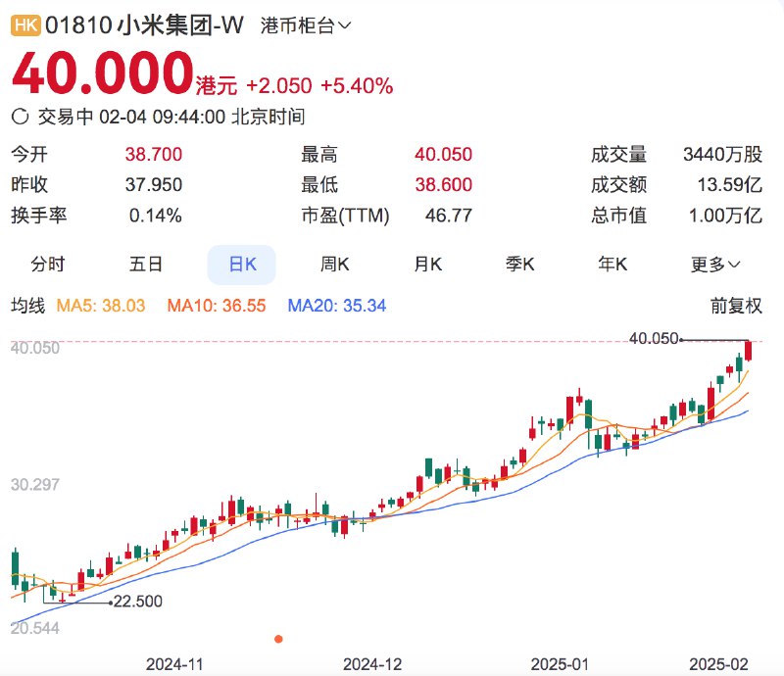Viewport: 784px width, 676px height.
Task: Switch to the 分时 chart tab
Action: click(47, 264)
